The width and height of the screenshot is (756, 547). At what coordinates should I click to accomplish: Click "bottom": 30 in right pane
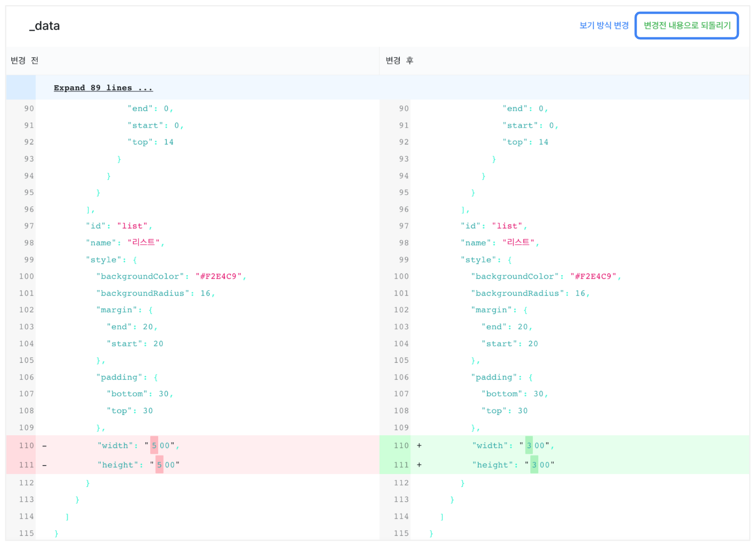tap(515, 394)
